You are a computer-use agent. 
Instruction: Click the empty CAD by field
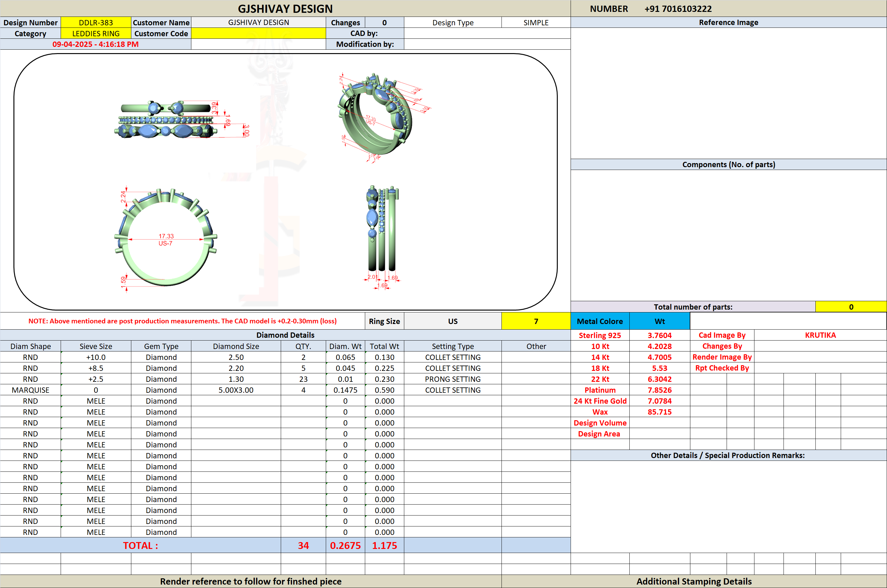[x=487, y=33]
